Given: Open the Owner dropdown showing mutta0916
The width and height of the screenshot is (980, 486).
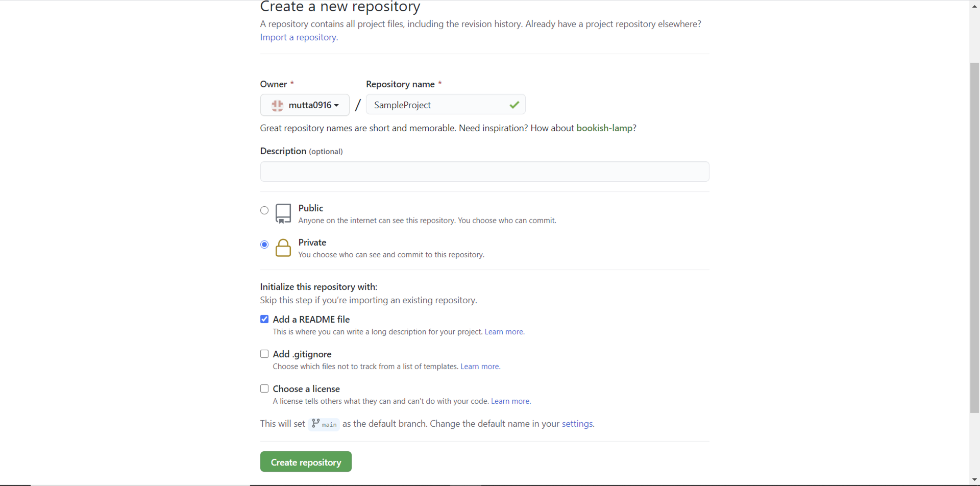Looking at the screenshot, I should (305, 105).
